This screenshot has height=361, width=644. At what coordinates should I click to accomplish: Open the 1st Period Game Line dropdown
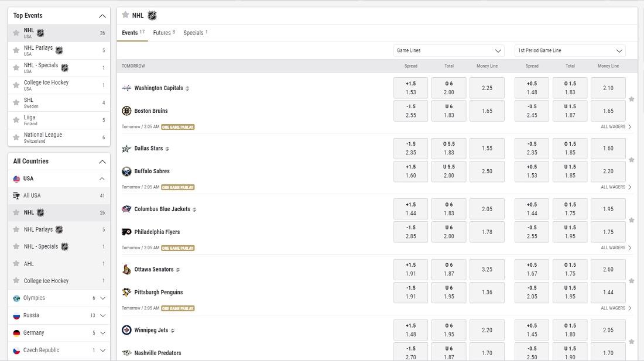pos(569,50)
